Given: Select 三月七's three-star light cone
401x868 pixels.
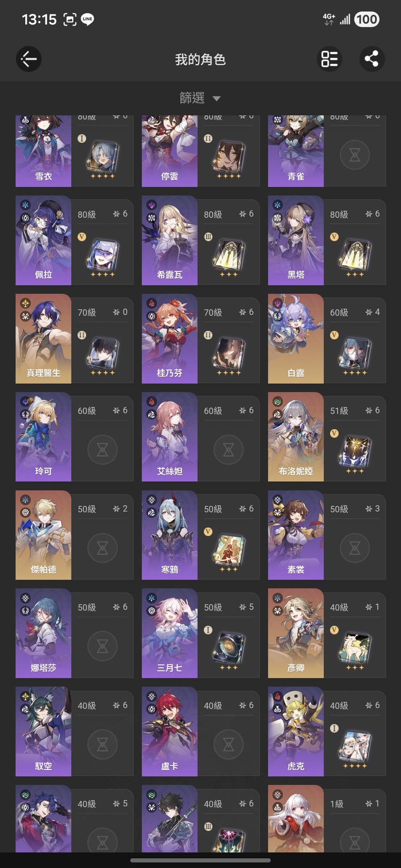Looking at the screenshot, I should [229, 648].
